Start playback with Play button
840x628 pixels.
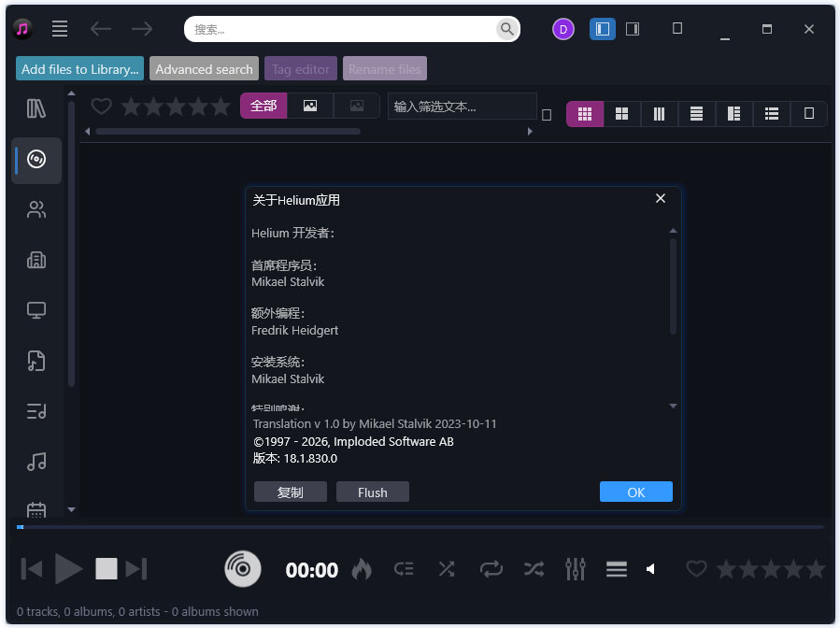point(68,569)
